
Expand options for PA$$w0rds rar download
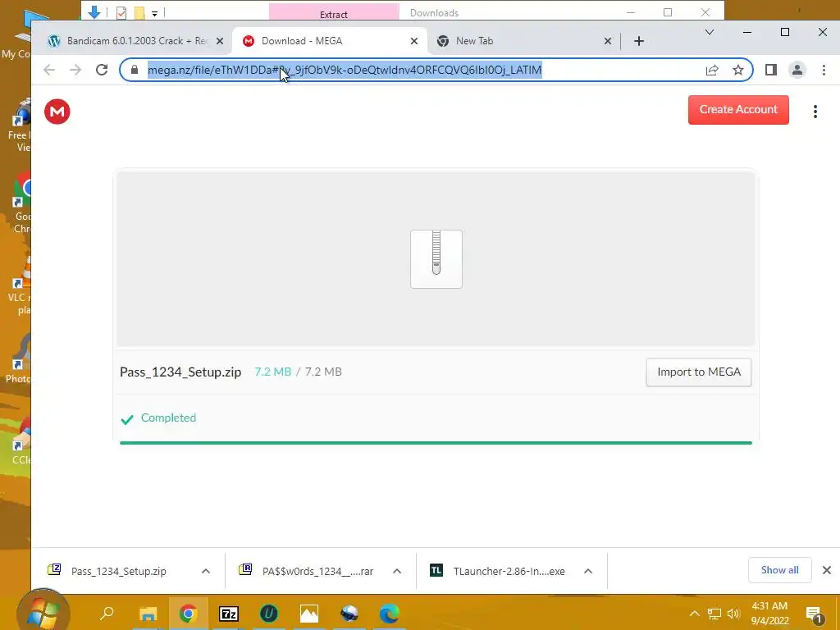tap(397, 571)
